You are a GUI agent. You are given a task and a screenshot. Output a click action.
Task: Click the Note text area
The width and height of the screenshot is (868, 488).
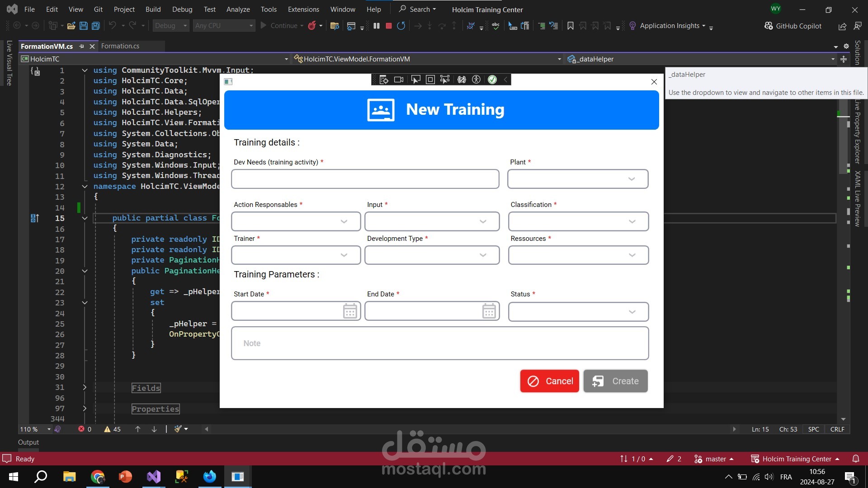coord(440,343)
